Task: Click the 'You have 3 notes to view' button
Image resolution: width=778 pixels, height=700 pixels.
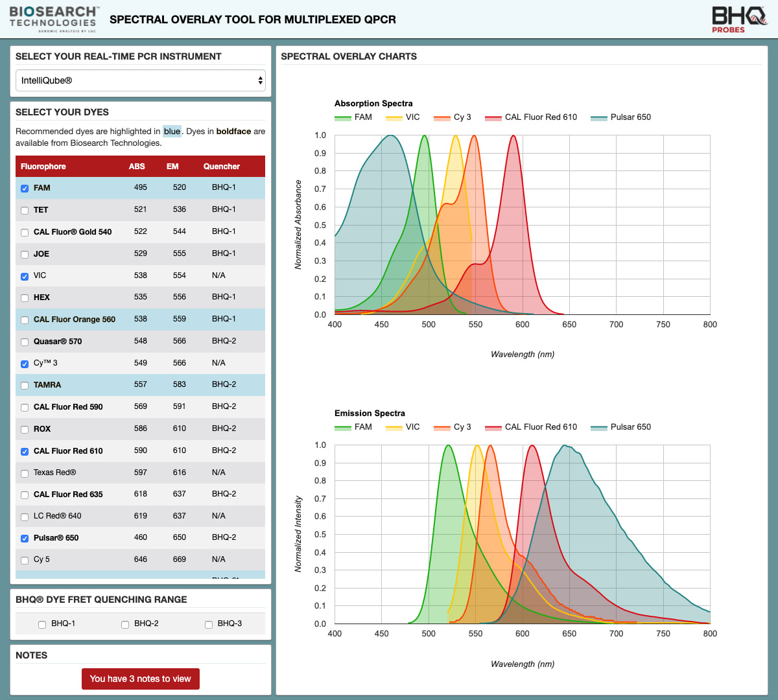Action: 141,679
